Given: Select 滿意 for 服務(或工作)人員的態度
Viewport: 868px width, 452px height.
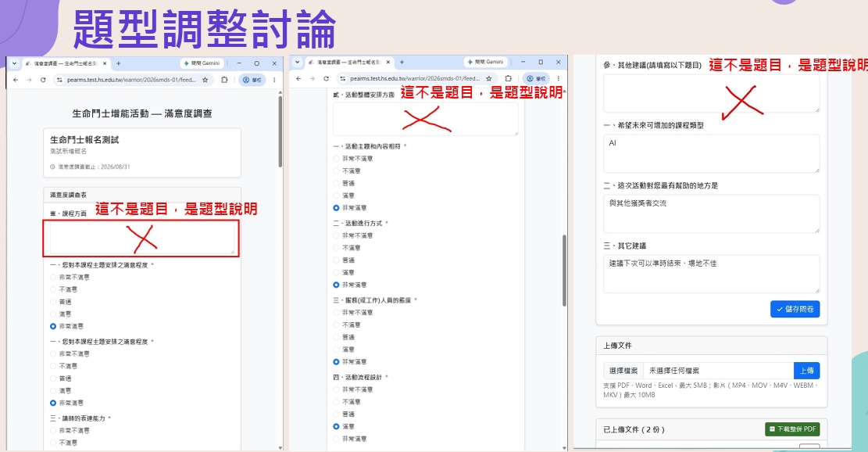Looking at the screenshot, I should 336,350.
